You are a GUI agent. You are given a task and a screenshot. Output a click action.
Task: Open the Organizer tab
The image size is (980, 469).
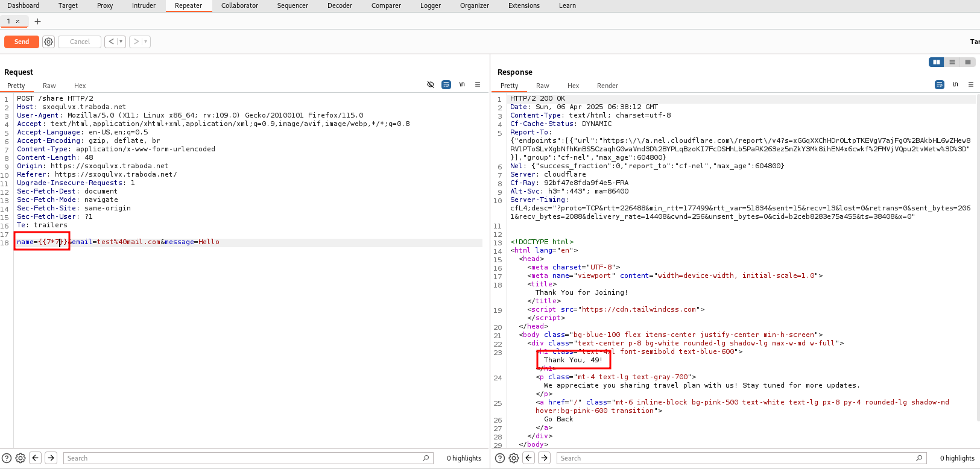pos(475,5)
